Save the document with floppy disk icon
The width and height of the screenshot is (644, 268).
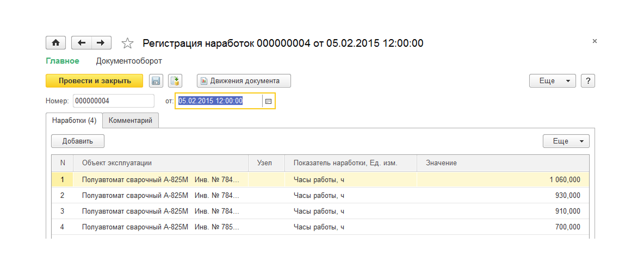coord(156,80)
